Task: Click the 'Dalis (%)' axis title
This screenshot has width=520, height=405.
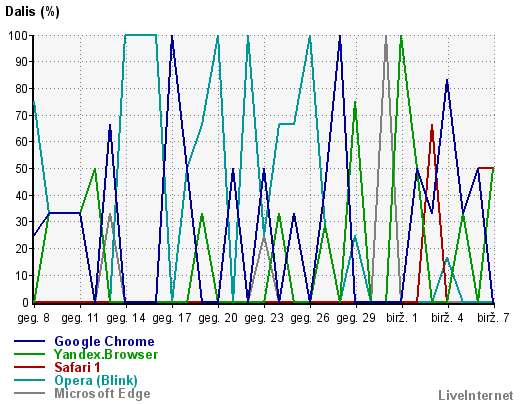Action: coord(32,12)
